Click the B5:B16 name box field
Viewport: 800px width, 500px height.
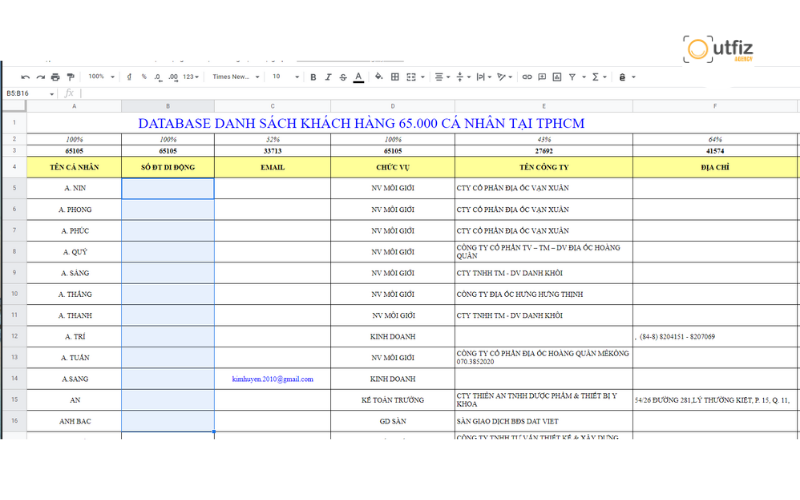(25, 93)
